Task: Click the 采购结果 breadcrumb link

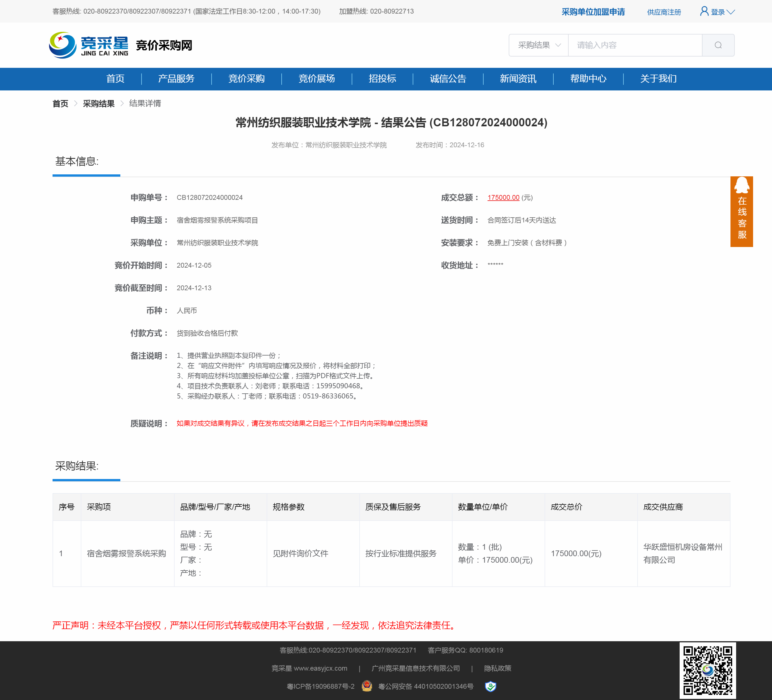Action: pyautogui.click(x=98, y=103)
